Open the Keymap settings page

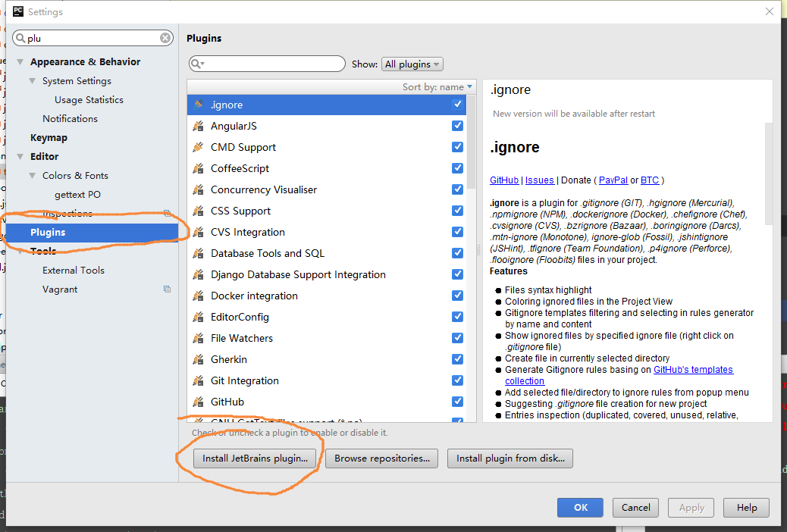tap(49, 137)
